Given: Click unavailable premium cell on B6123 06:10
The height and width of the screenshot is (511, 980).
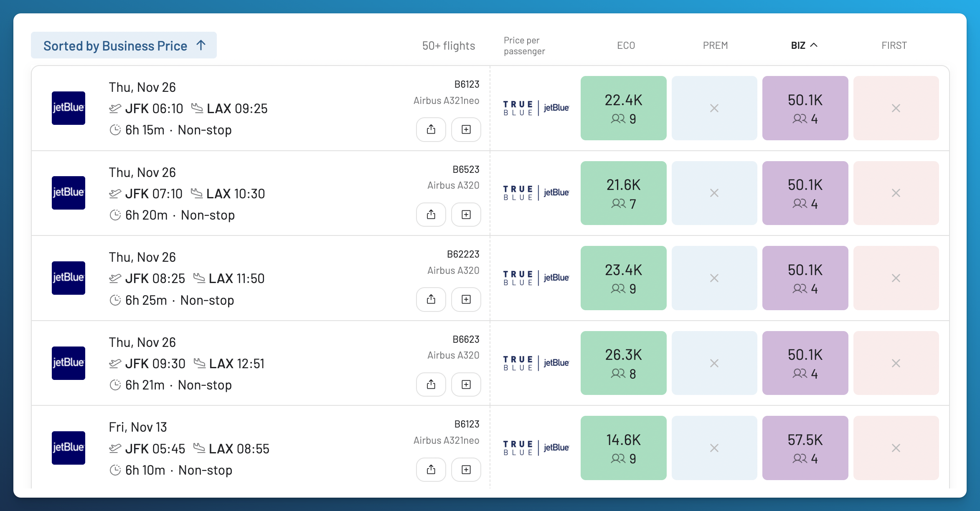Looking at the screenshot, I should tap(714, 108).
